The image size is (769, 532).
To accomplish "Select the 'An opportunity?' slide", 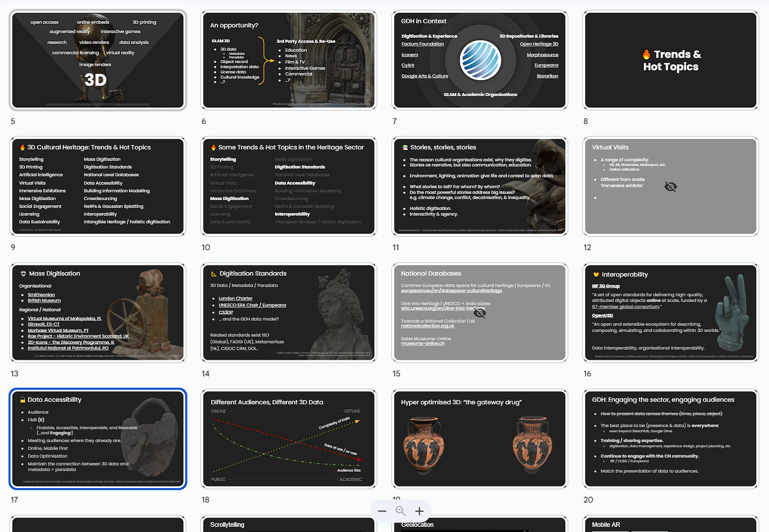I will pyautogui.click(x=289, y=60).
